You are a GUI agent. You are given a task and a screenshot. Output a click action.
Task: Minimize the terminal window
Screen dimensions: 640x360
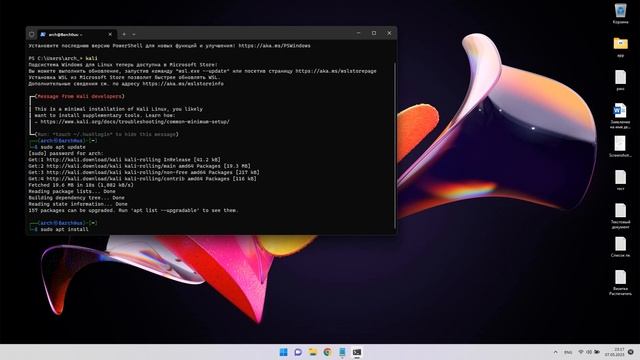click(x=358, y=33)
